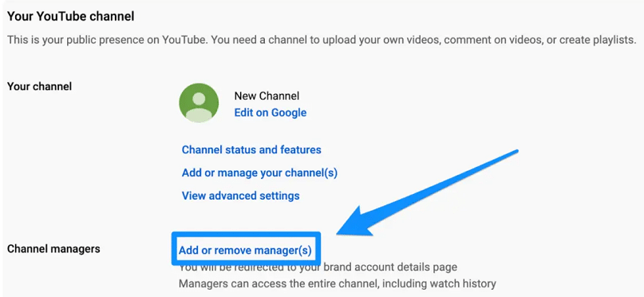Image resolution: width=644 pixels, height=297 pixels.
Task: Click the 'This is your public presence' description
Action: 322,40
